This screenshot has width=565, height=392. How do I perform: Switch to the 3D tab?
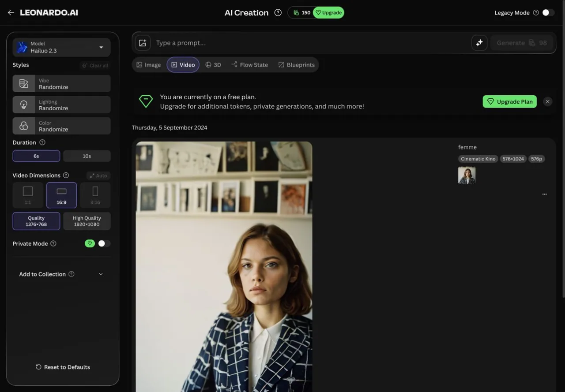click(213, 65)
